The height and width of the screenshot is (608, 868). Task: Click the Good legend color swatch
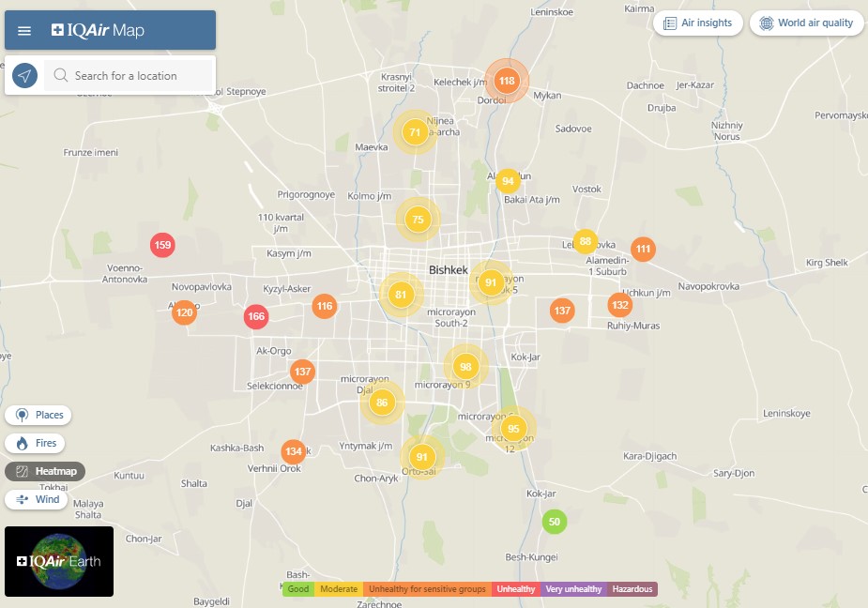(x=298, y=589)
